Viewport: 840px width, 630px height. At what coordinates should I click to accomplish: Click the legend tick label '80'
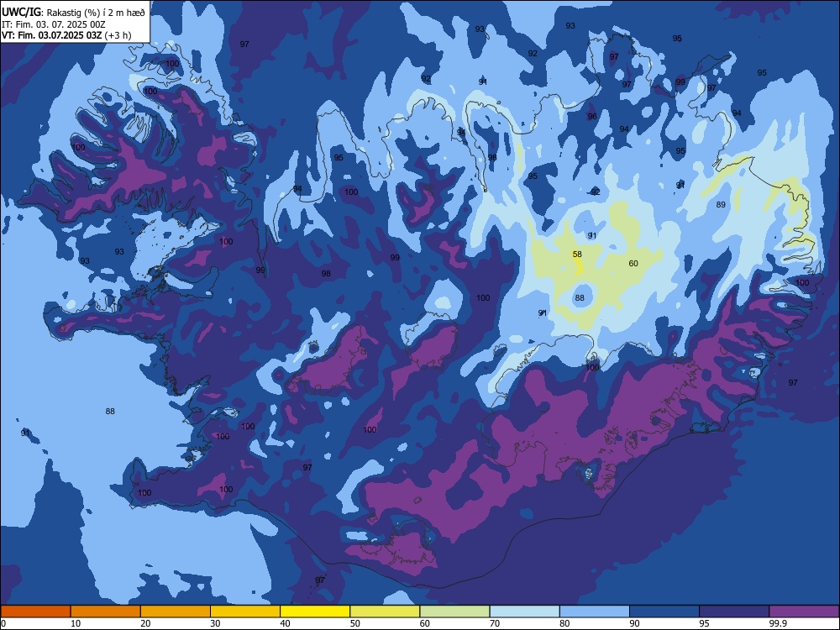[x=564, y=623]
